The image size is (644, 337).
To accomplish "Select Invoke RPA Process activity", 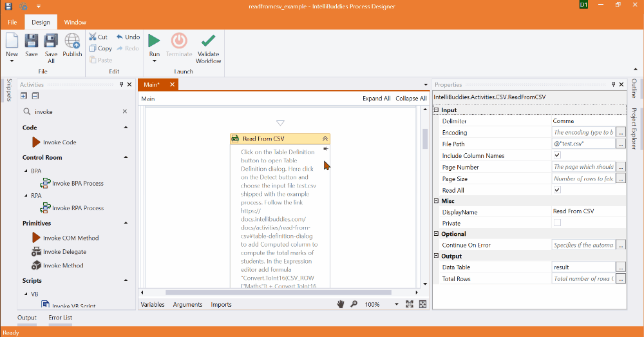I will [71, 208].
